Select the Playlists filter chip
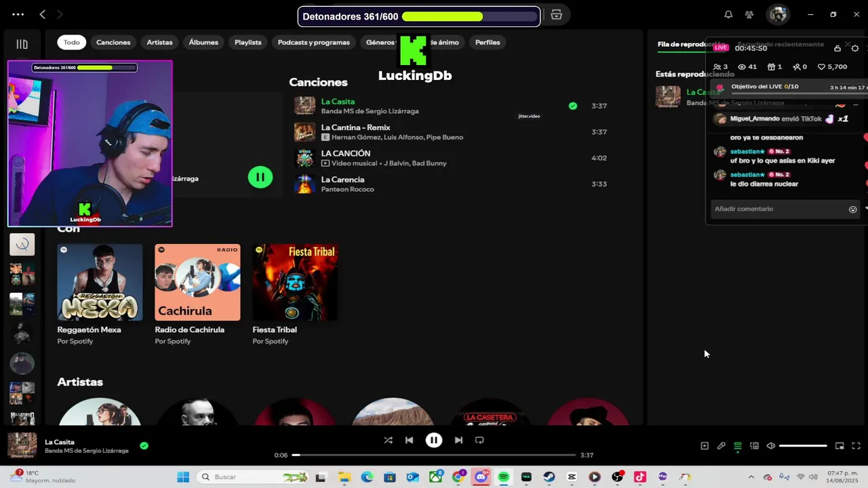 248,42
